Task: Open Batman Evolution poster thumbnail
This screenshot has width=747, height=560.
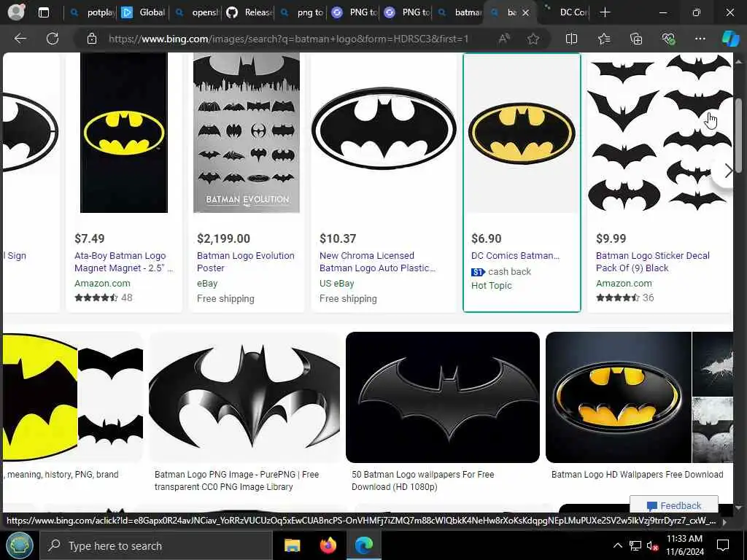Action: pyautogui.click(x=247, y=133)
